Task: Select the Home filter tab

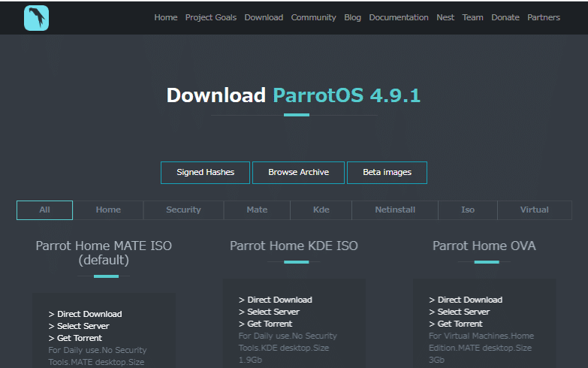Action: click(x=108, y=210)
